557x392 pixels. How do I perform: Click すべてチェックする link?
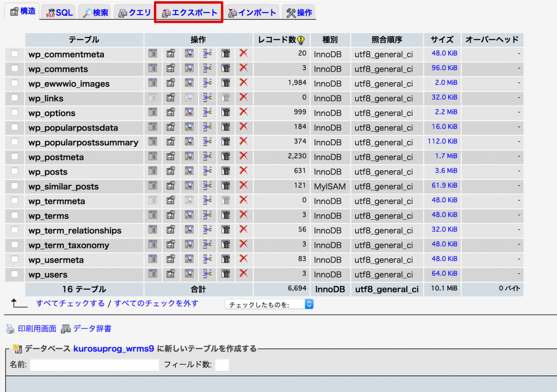[70, 303]
